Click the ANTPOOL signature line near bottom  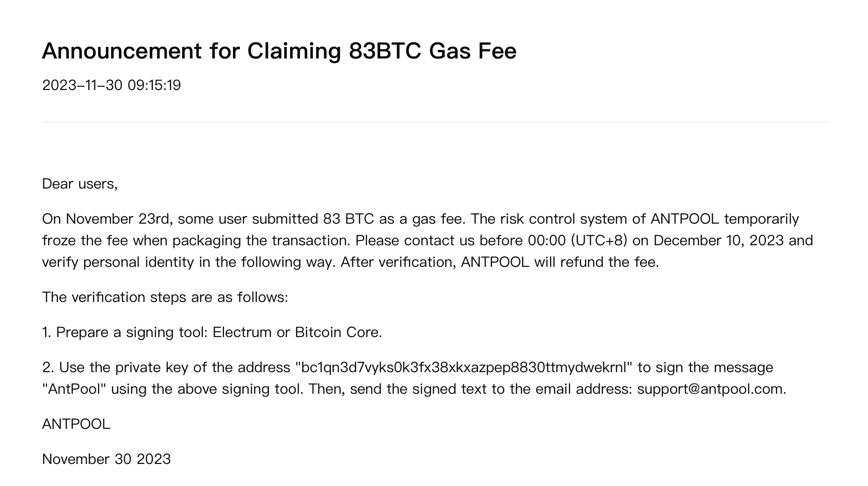click(x=76, y=424)
